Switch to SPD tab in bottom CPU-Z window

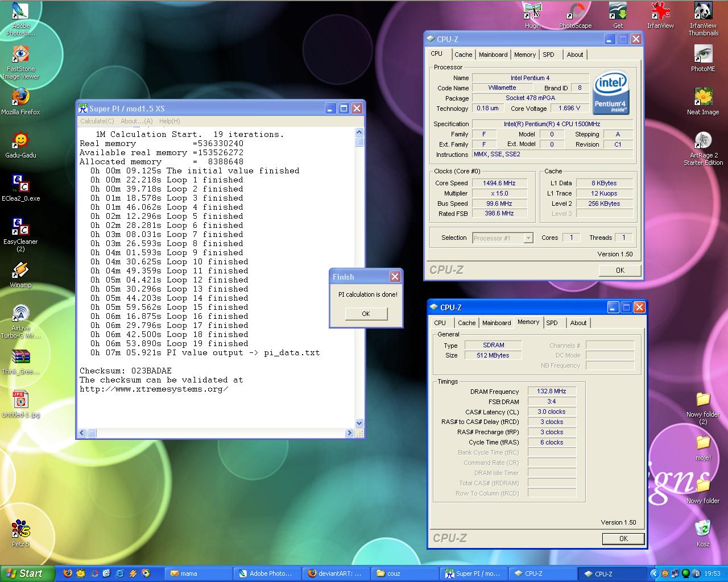coord(552,323)
